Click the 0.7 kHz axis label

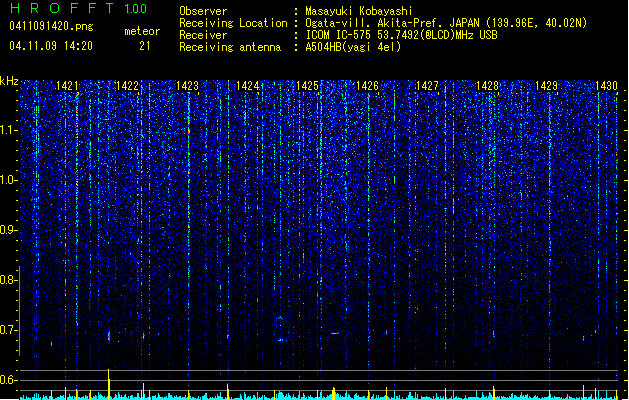click(8, 330)
